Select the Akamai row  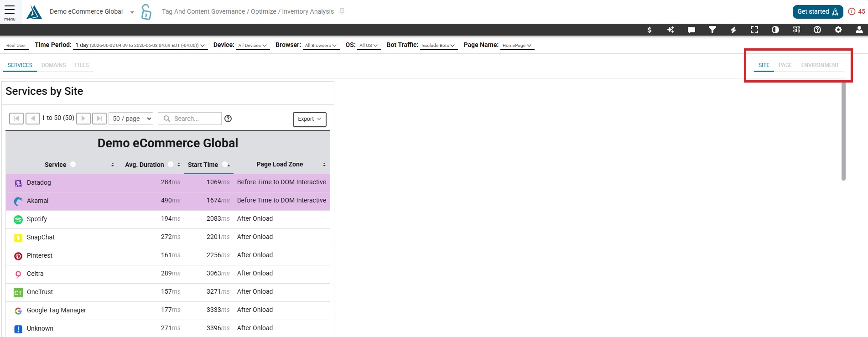pos(168,201)
